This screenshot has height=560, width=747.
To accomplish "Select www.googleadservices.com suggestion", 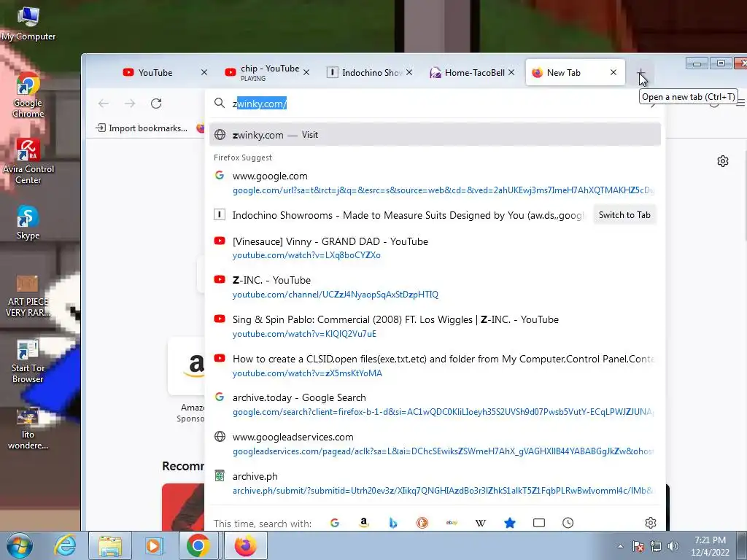I will point(435,444).
